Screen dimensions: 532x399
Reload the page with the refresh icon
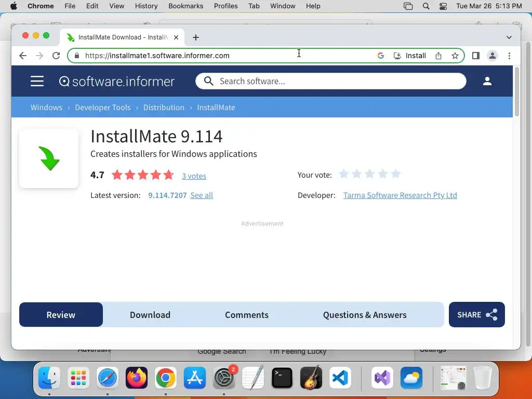56,56
